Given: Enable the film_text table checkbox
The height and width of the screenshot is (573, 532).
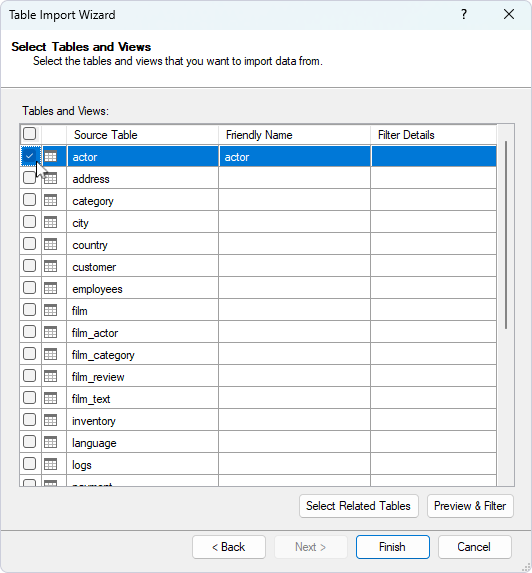Looking at the screenshot, I should tap(29, 398).
